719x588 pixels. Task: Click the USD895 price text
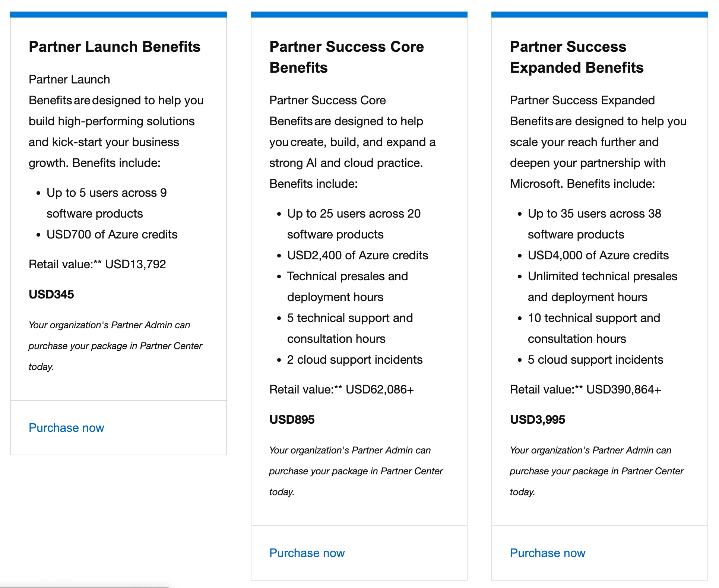[292, 420]
